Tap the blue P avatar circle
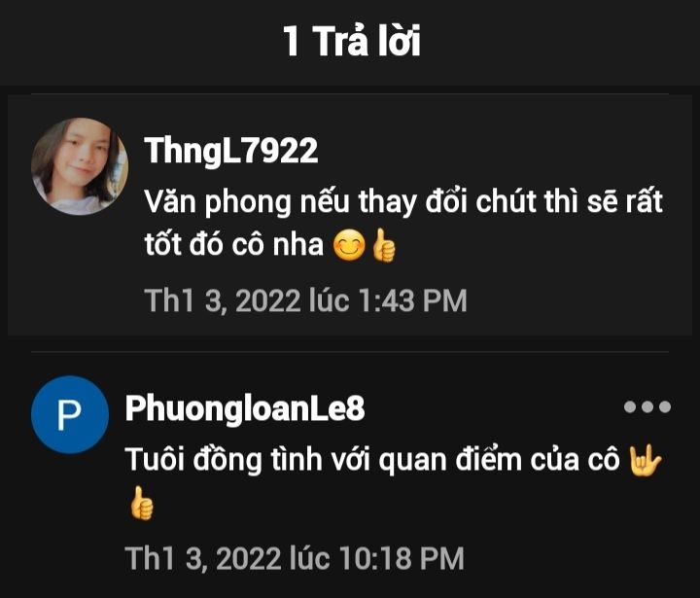700x598 pixels. 70,415
